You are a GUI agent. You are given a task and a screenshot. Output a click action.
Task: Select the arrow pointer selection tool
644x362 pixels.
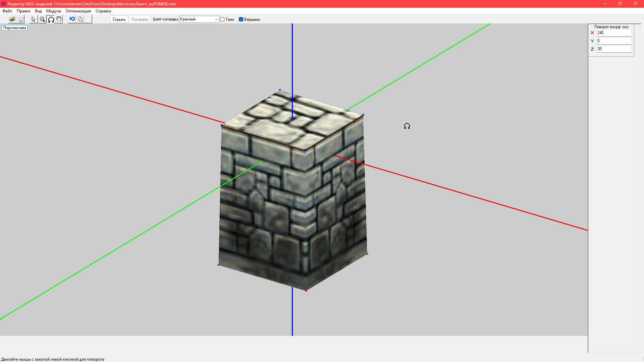pyautogui.click(x=34, y=19)
